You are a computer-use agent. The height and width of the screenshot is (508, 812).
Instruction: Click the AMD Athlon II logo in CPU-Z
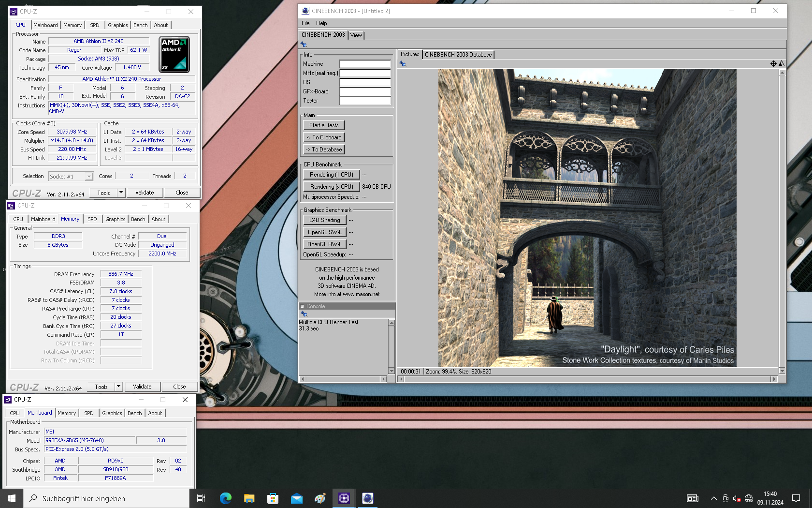(x=174, y=55)
